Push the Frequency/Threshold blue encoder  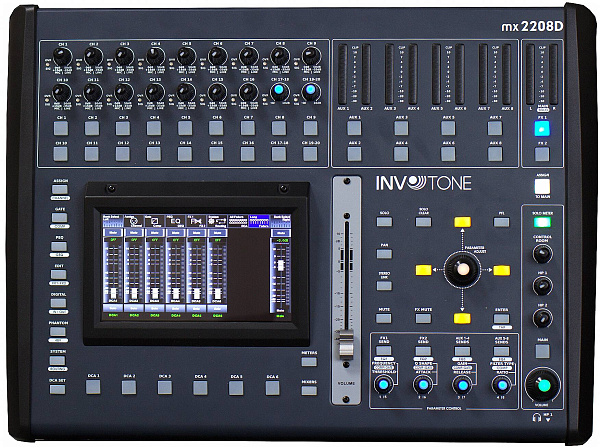383,384
